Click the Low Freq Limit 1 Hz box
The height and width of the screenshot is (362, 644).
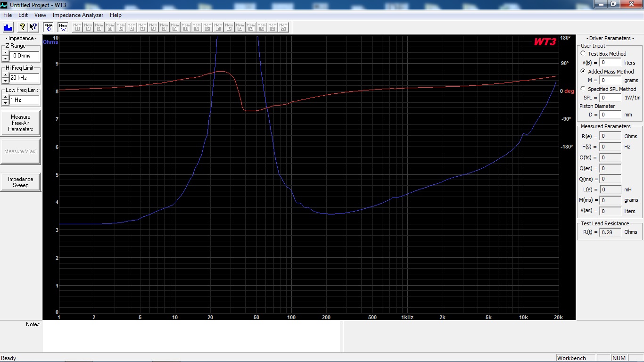[25, 100]
